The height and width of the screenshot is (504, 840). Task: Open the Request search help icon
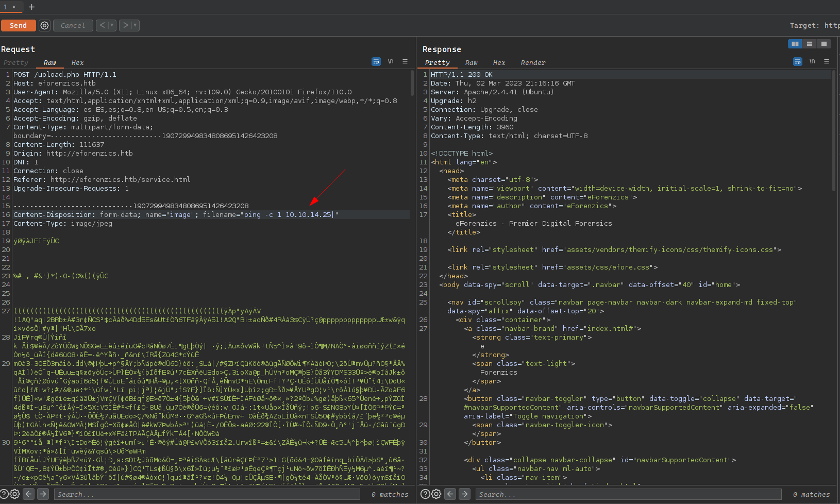pyautogui.click(x=4, y=494)
